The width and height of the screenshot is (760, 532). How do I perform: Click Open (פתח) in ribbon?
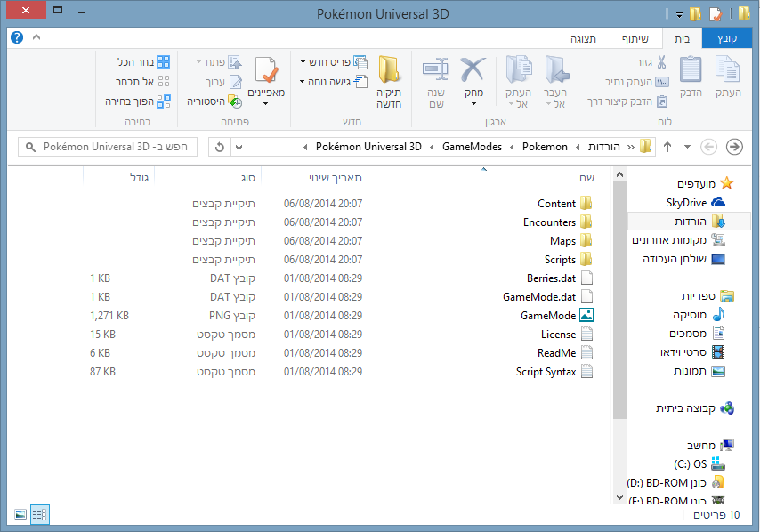(219, 62)
